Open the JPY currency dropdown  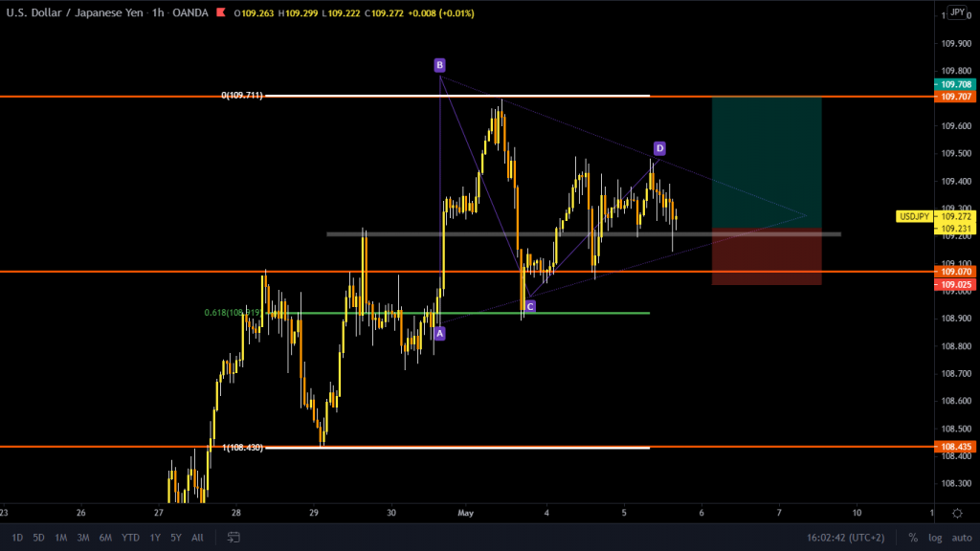pyautogui.click(x=956, y=12)
